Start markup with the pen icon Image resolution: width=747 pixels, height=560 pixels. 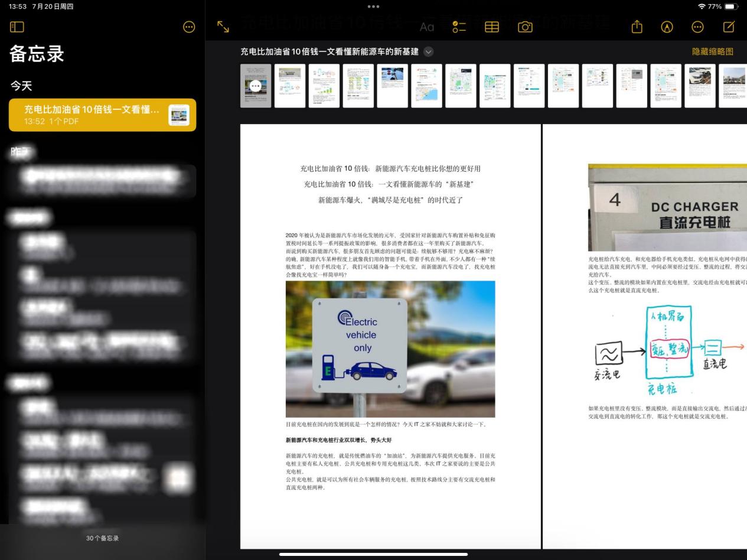[666, 27]
